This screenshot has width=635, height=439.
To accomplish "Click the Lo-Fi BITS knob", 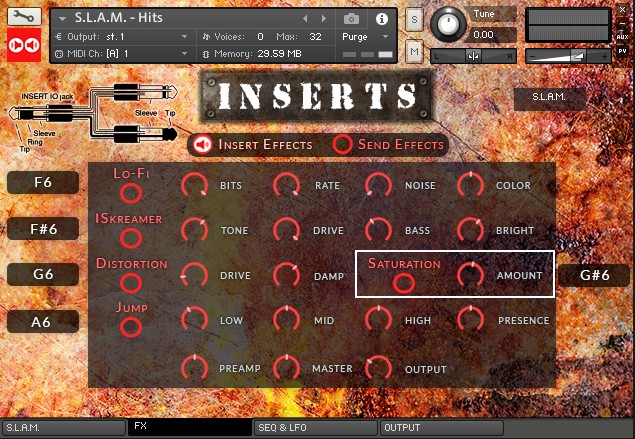I will click(x=194, y=185).
